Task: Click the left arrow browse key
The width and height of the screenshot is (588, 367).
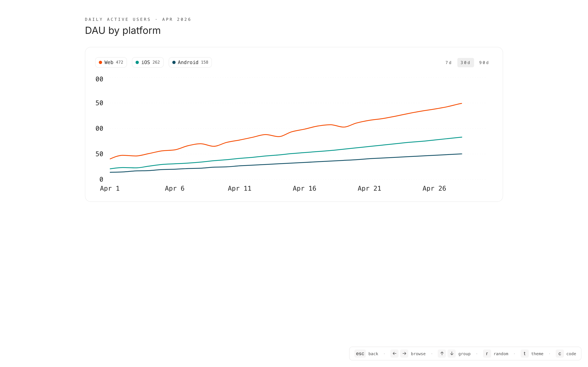Action: point(394,354)
